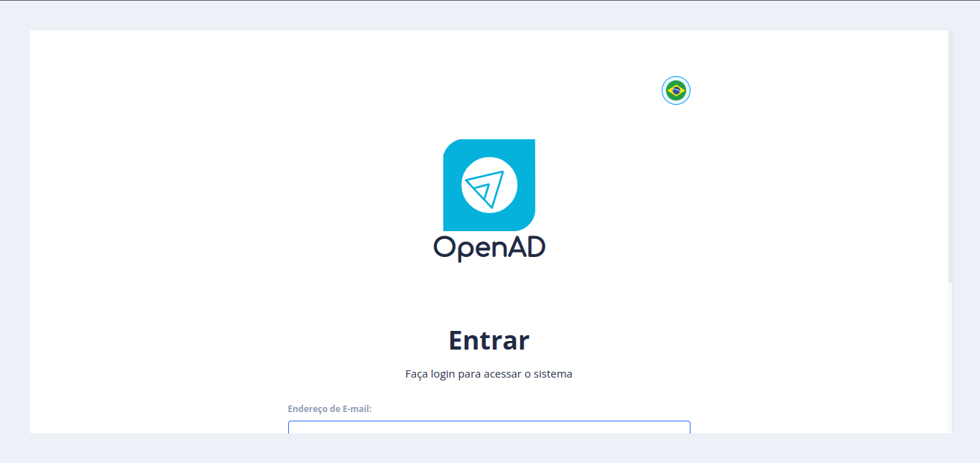
Task: Click the "Endereço de E-mail:" label
Action: click(x=330, y=409)
